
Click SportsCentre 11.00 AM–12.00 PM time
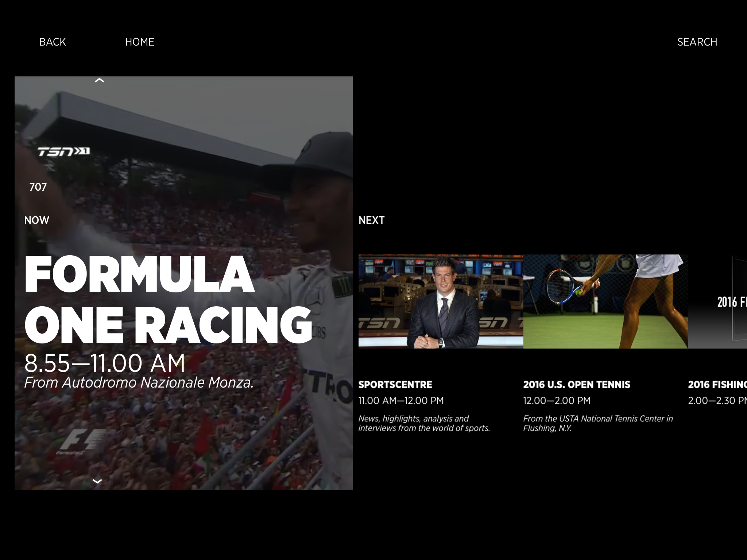pyautogui.click(x=401, y=401)
